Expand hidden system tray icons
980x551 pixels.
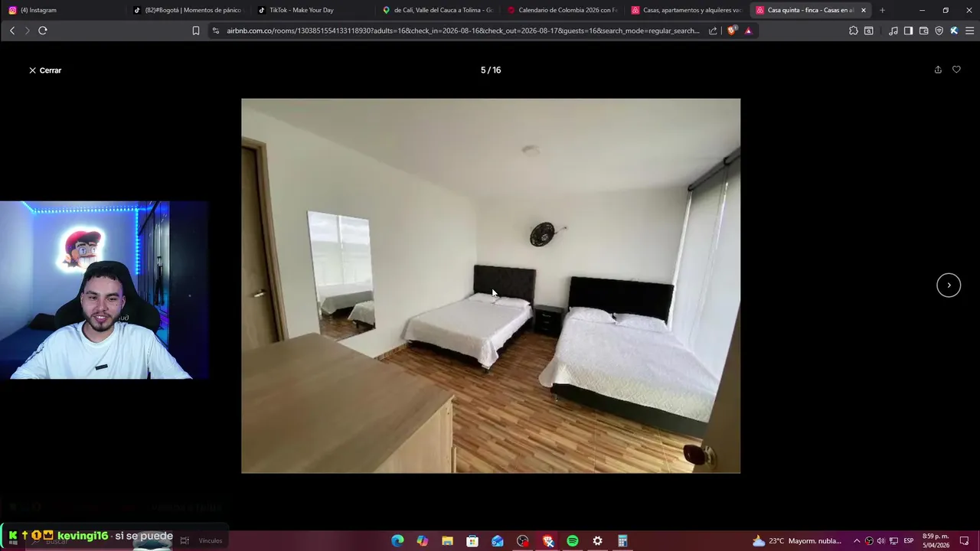click(x=857, y=541)
